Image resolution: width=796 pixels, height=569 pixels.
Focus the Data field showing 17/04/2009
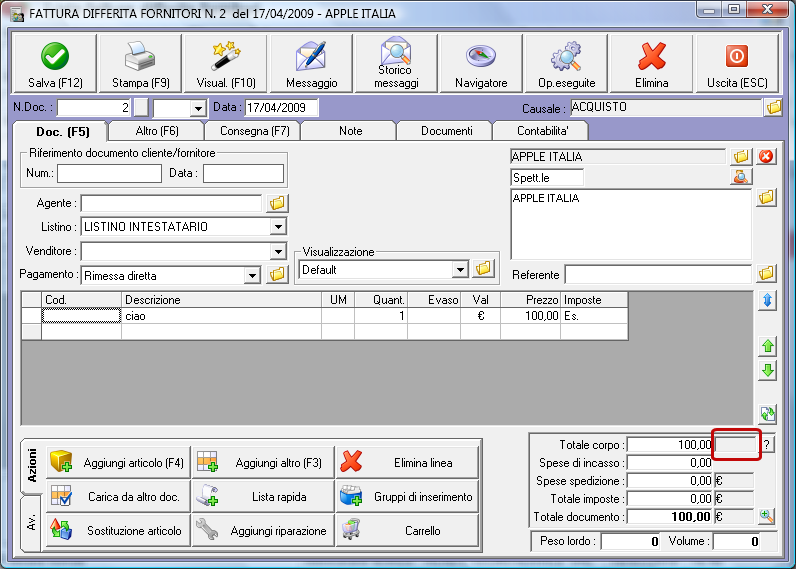(282, 108)
